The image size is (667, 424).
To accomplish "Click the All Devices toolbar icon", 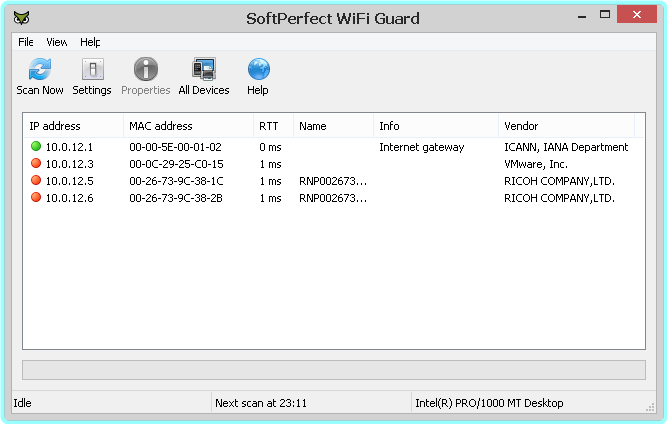I will click(204, 70).
